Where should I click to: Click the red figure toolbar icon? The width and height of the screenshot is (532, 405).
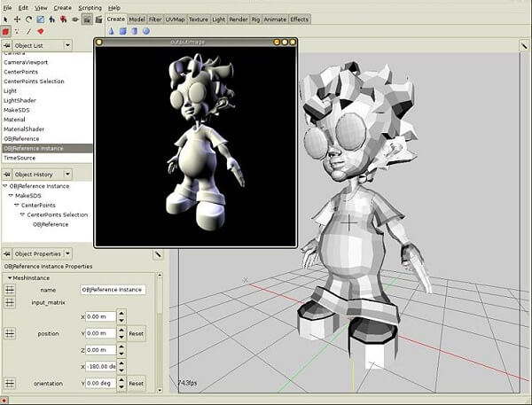click(64, 19)
